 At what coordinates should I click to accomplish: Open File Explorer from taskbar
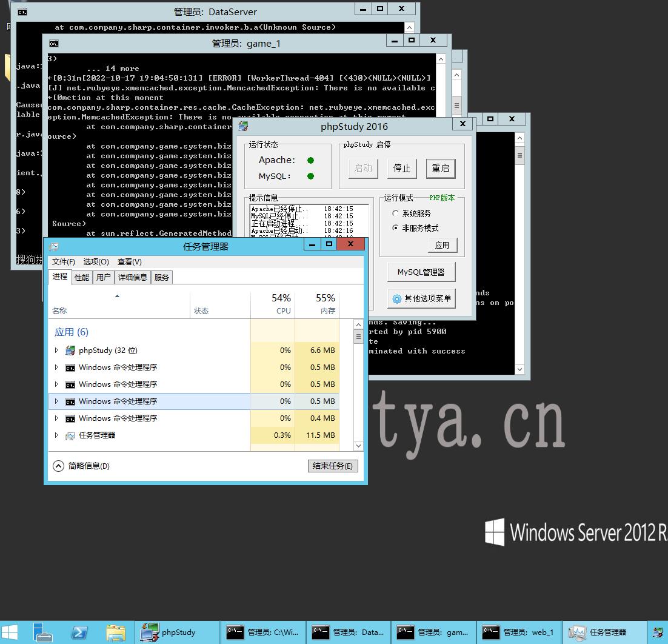coord(115,632)
